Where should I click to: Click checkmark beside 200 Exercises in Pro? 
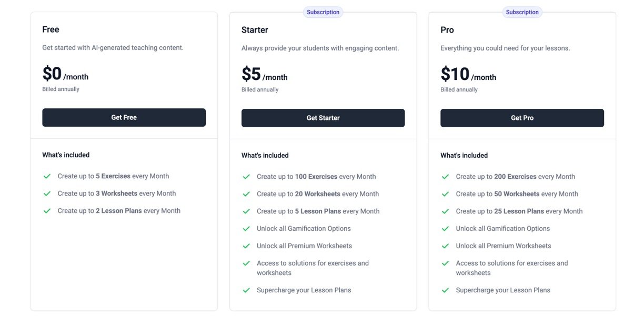click(x=445, y=177)
